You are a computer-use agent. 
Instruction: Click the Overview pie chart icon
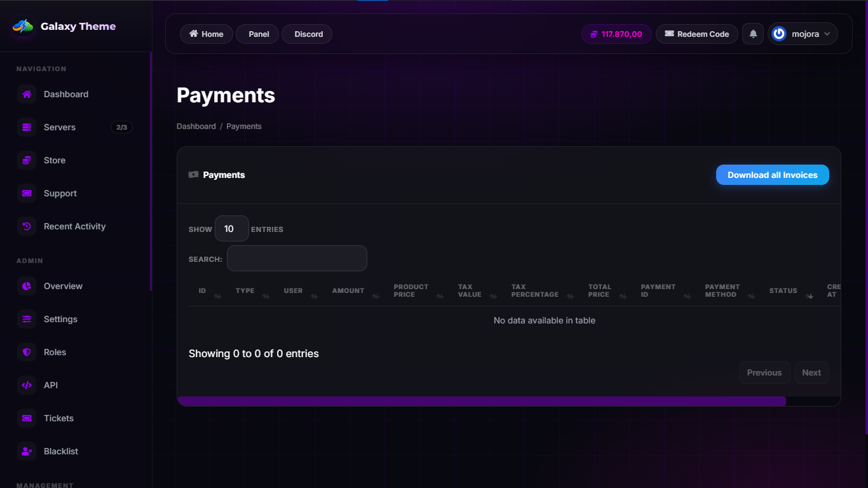click(x=27, y=286)
